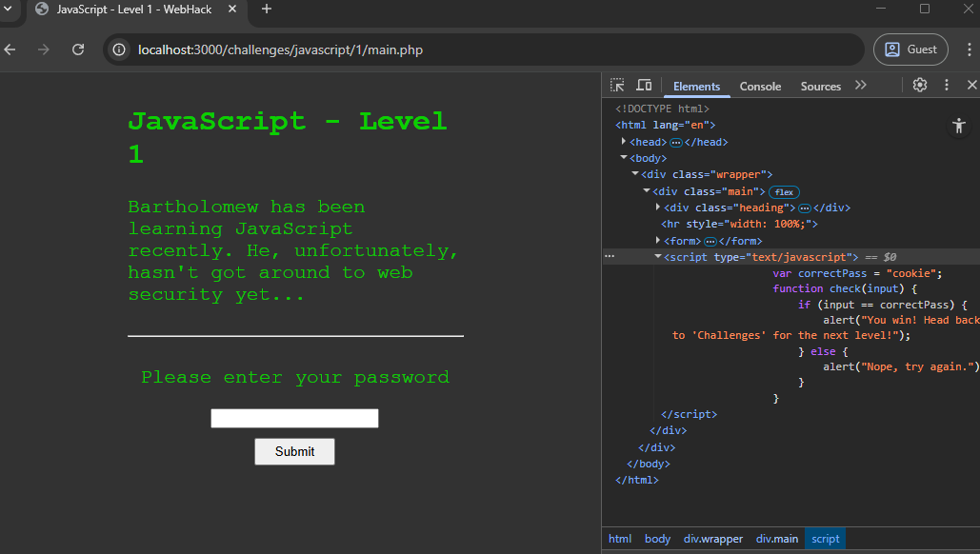980x554 pixels.
Task: Open the three-dot DevTools menu
Action: tap(946, 85)
